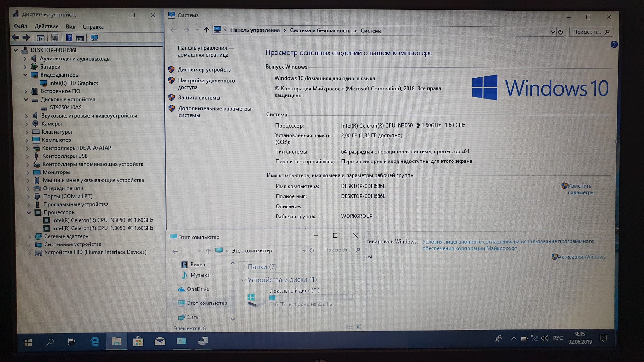Open the Действие menu

47,26
